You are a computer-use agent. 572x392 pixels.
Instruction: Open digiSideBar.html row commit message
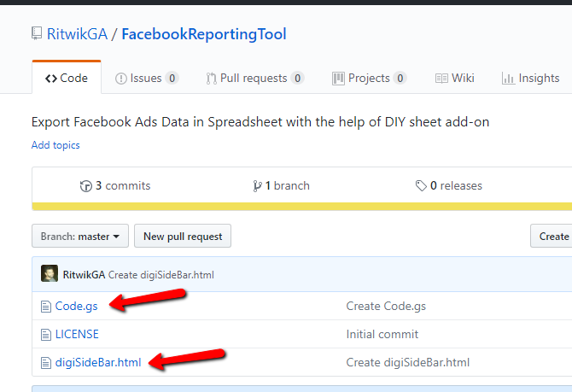408,362
